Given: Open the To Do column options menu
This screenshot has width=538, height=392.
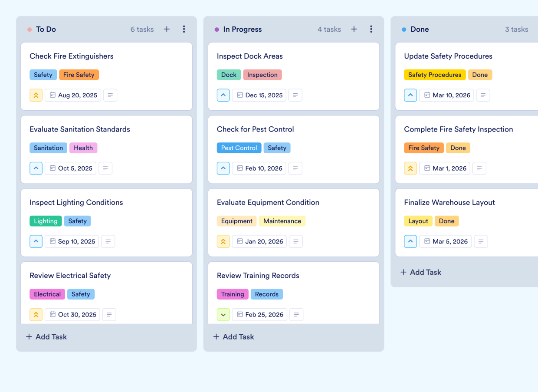Looking at the screenshot, I should (x=184, y=29).
